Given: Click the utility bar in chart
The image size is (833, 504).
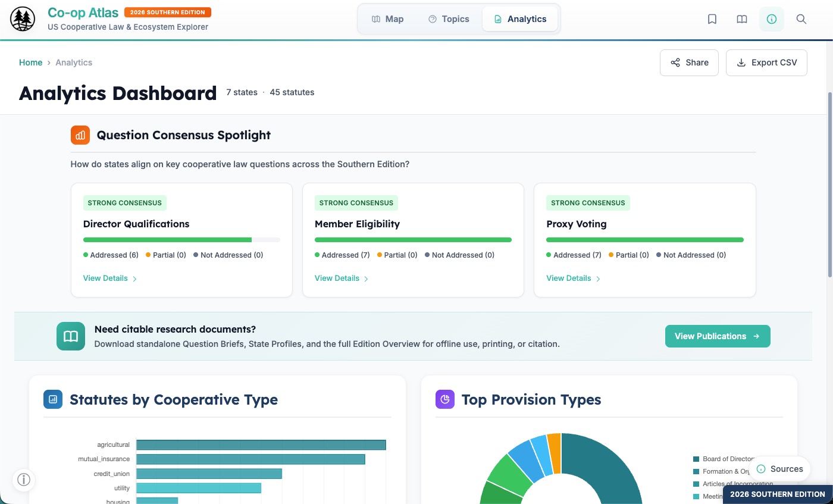Looking at the screenshot, I should 199,488.
